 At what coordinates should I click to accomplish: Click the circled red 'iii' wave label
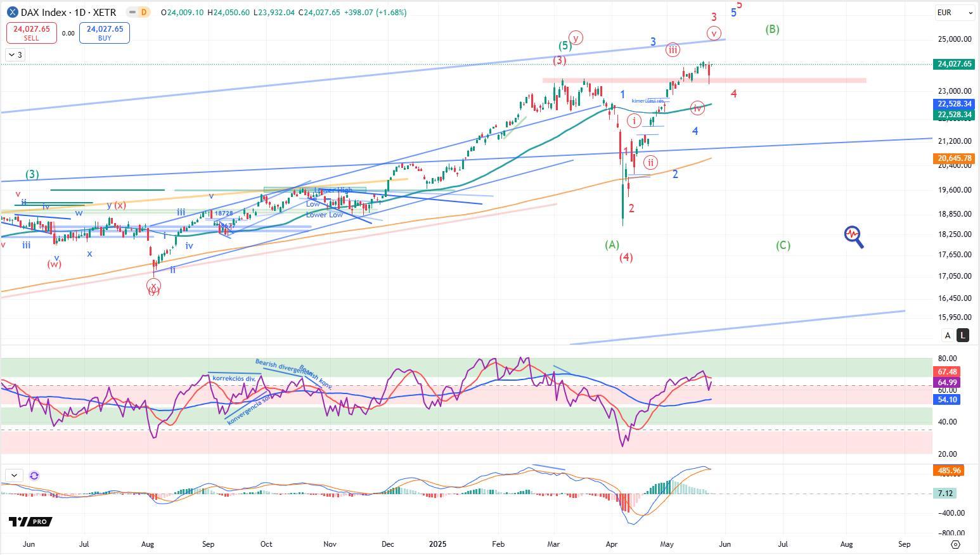pyautogui.click(x=673, y=50)
